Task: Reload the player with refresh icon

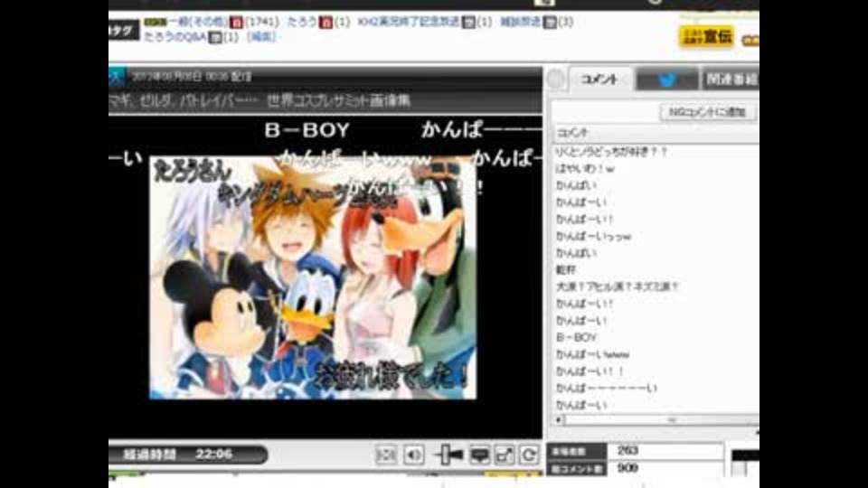Action: [x=529, y=455]
